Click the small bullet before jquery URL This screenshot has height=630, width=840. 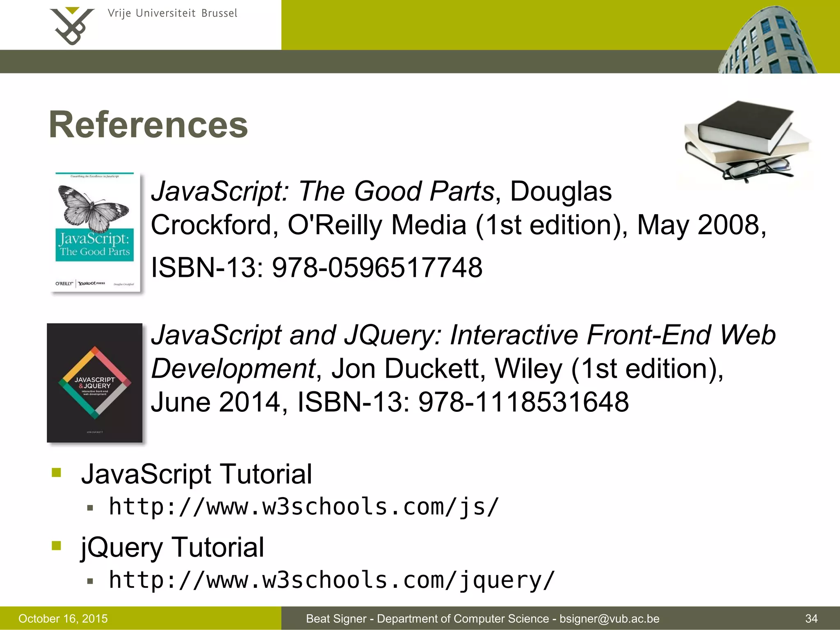[90, 581]
